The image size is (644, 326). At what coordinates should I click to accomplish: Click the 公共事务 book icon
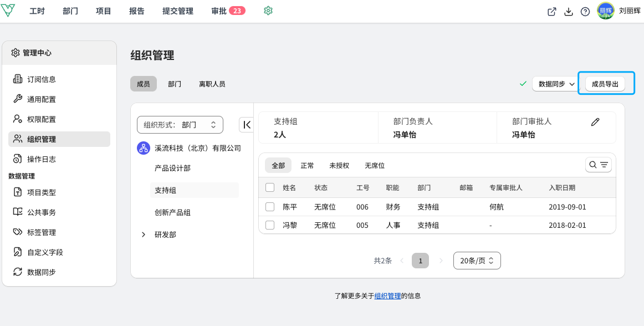[x=18, y=212]
